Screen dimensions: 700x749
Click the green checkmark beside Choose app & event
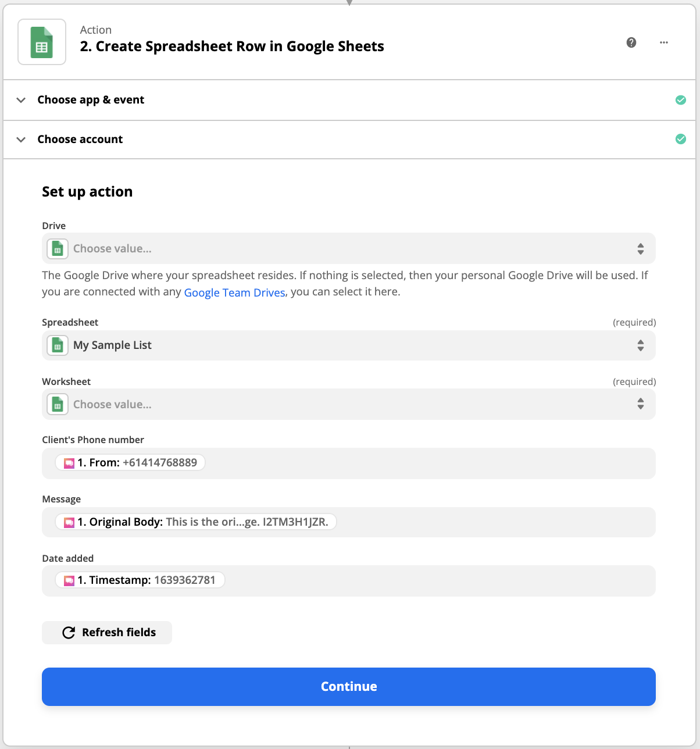(x=681, y=100)
